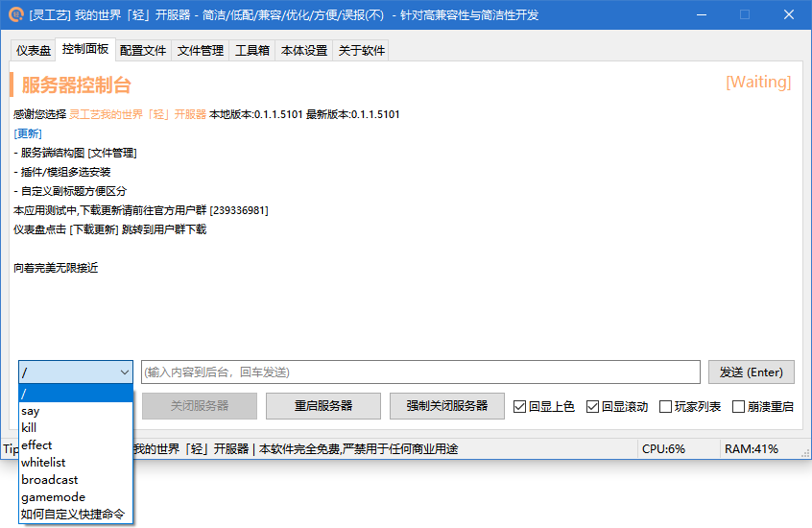Pick the effect quick command
This screenshot has height=528, width=812.
point(76,445)
